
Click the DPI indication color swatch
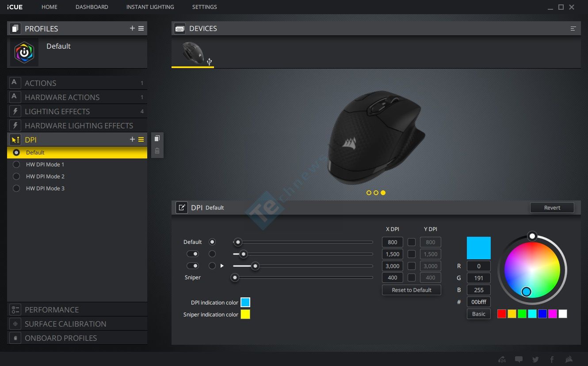(245, 302)
